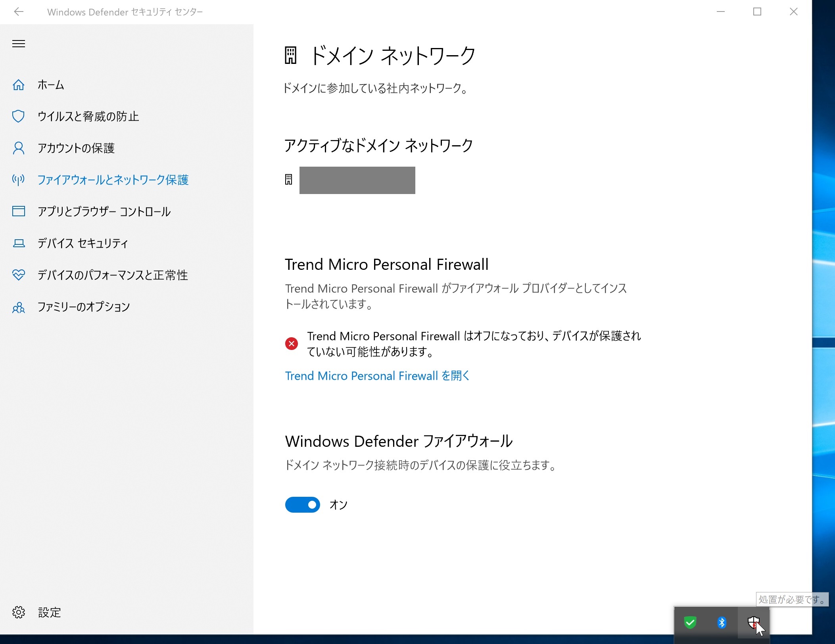Click the ドメイン ネットワーク接続時 description text

tap(421, 465)
